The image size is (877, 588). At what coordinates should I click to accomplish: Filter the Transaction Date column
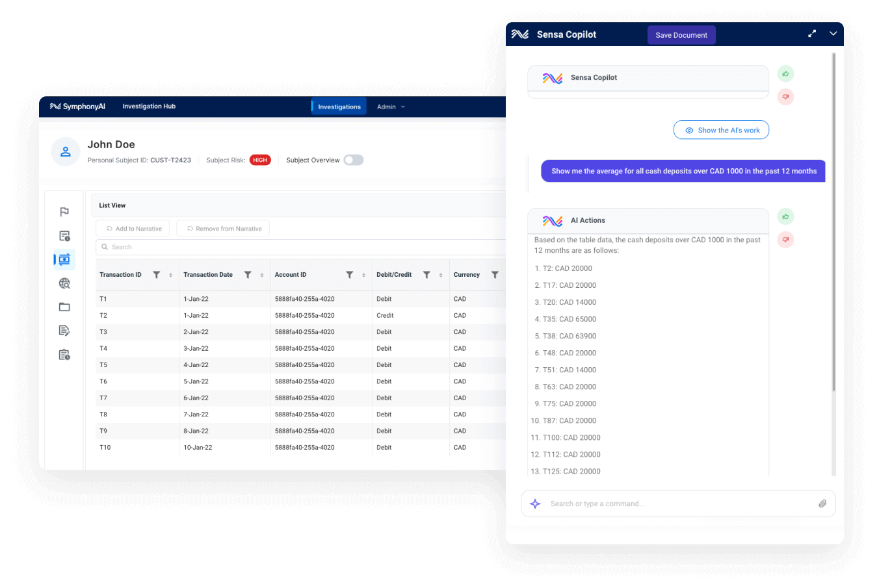(x=248, y=275)
